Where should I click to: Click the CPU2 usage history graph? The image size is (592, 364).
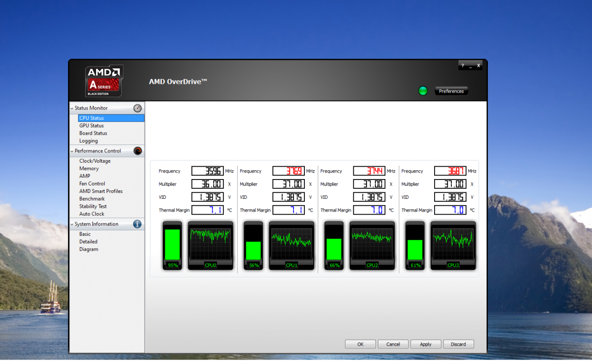tap(372, 246)
